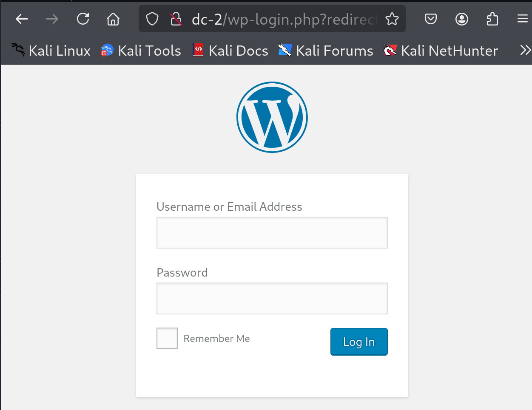Go to the browser home page
This screenshot has height=410, width=532.
[x=113, y=19]
